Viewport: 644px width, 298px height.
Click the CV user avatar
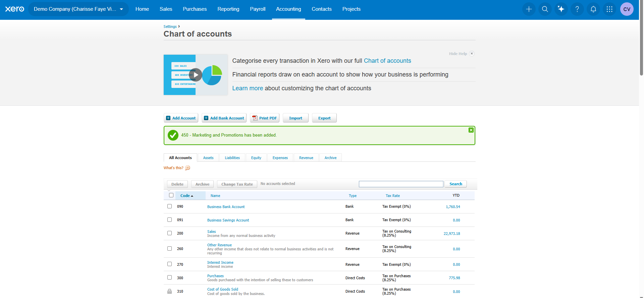pos(627,9)
